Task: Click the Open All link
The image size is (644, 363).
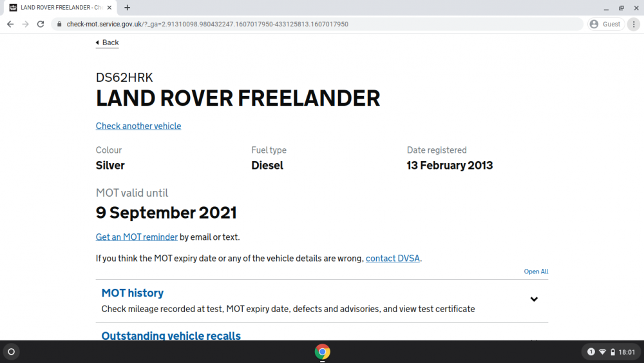Action: [536, 271]
